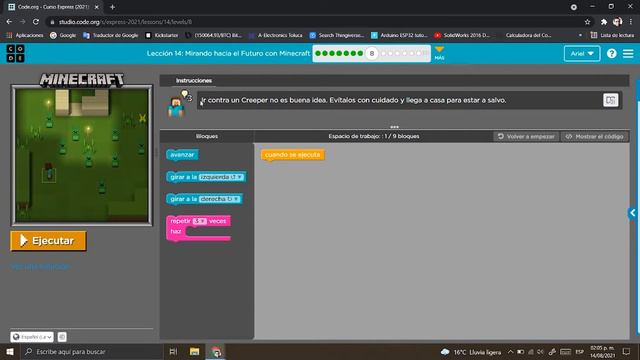The width and height of the screenshot is (640, 360).
Task: Close the Code.org browser tab
Action: click(97, 7)
